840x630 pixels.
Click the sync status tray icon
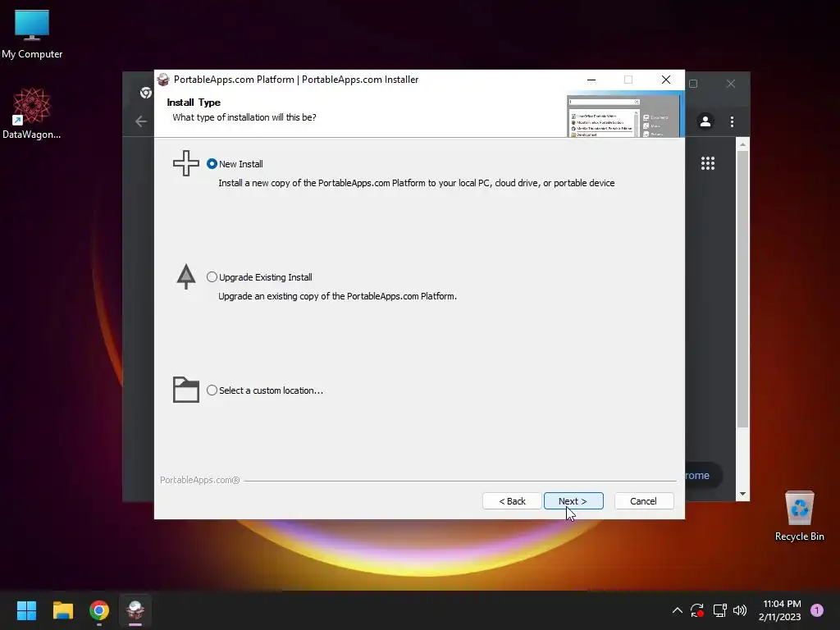[x=697, y=610]
